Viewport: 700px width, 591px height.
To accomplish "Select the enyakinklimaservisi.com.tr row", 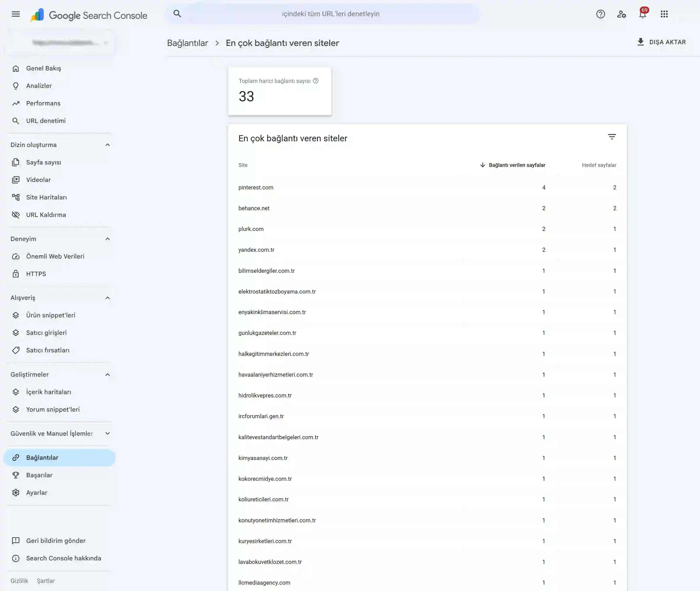I will pos(427,312).
